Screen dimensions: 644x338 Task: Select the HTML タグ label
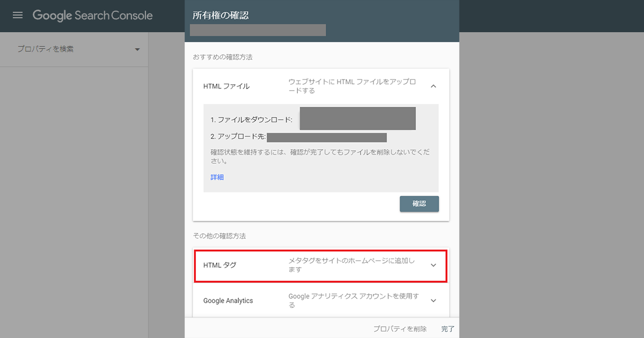click(x=220, y=265)
